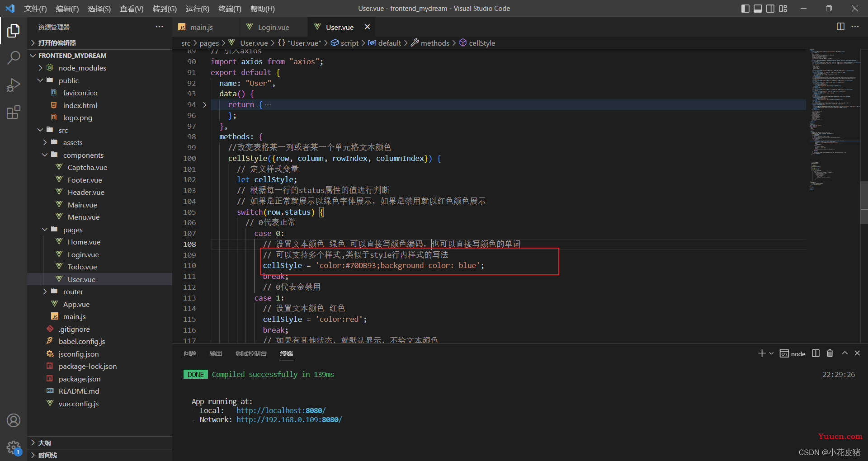Expand the router folder
Screen dimensions: 868x461
click(99, 292)
